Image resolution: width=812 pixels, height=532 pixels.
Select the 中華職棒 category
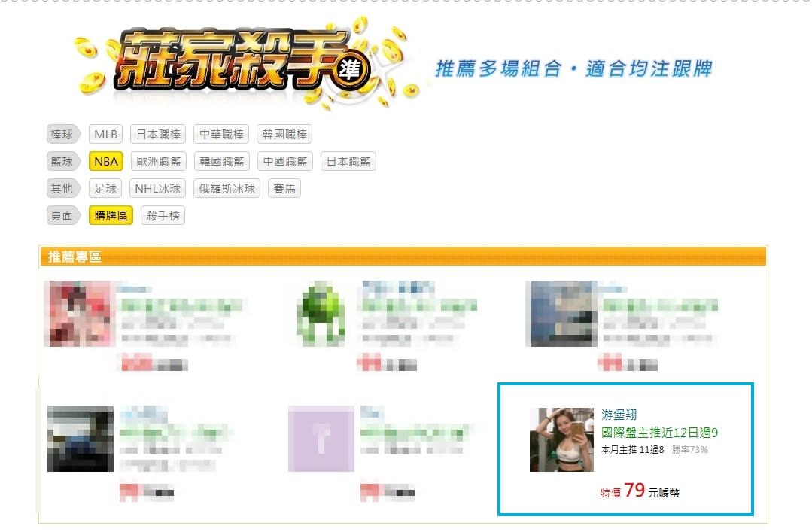221,134
